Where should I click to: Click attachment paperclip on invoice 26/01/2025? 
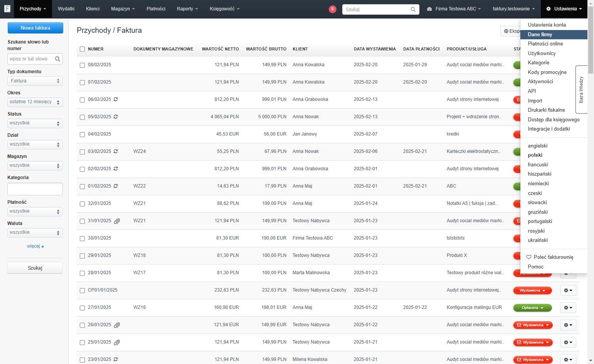pos(117,325)
